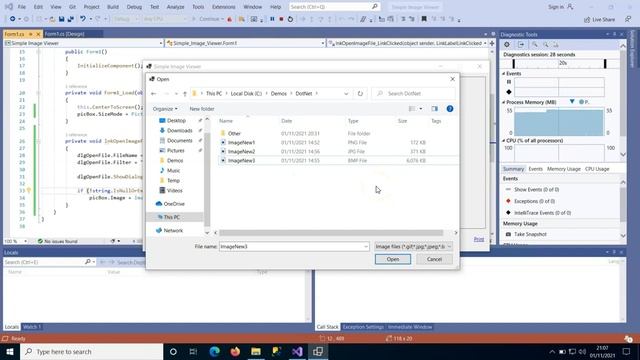640x360 pixels.
Task: Open the view options dropdown in Open dialog
Action: tap(421, 109)
